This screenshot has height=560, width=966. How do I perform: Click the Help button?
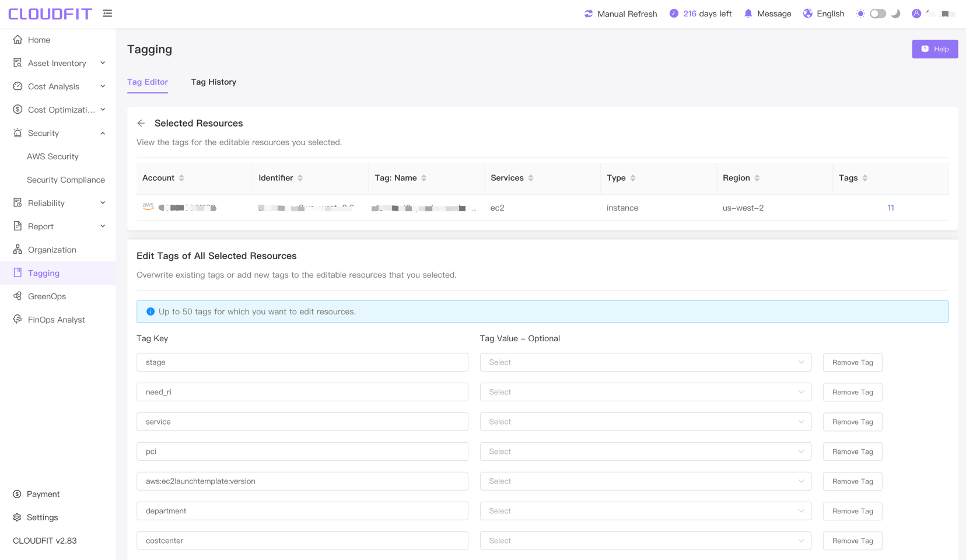point(935,49)
